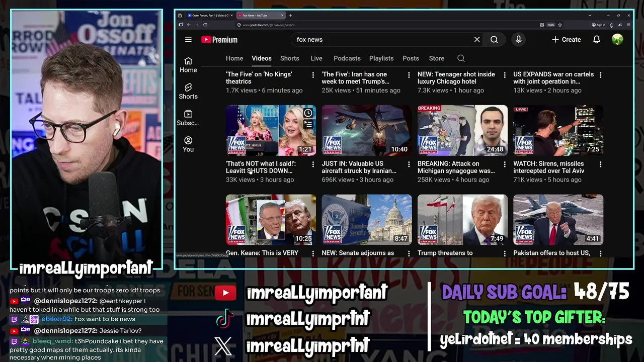
Task: Open options menu for Leavitt SHUTS DOWN video
Action: (313, 164)
